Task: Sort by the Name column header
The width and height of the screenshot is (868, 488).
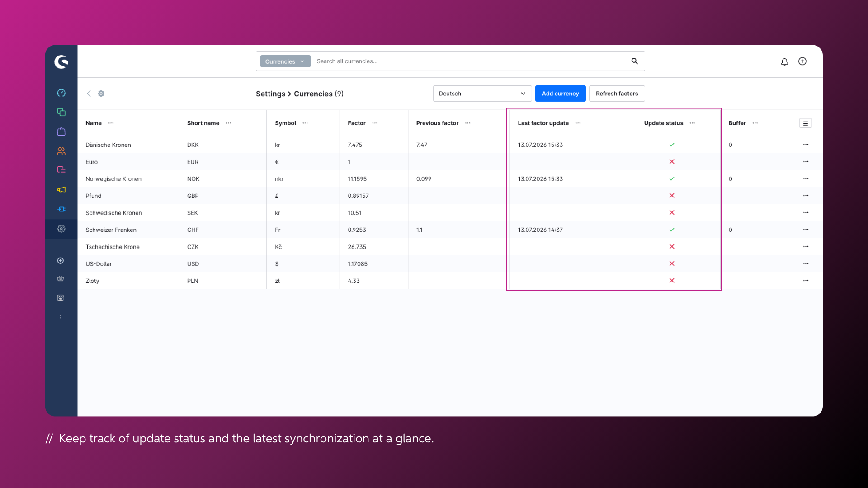Action: tap(94, 123)
